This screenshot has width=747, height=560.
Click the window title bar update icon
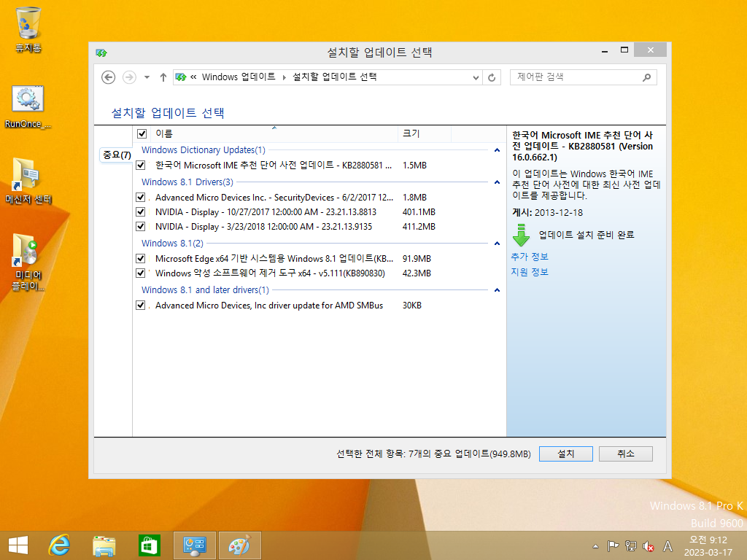101,52
